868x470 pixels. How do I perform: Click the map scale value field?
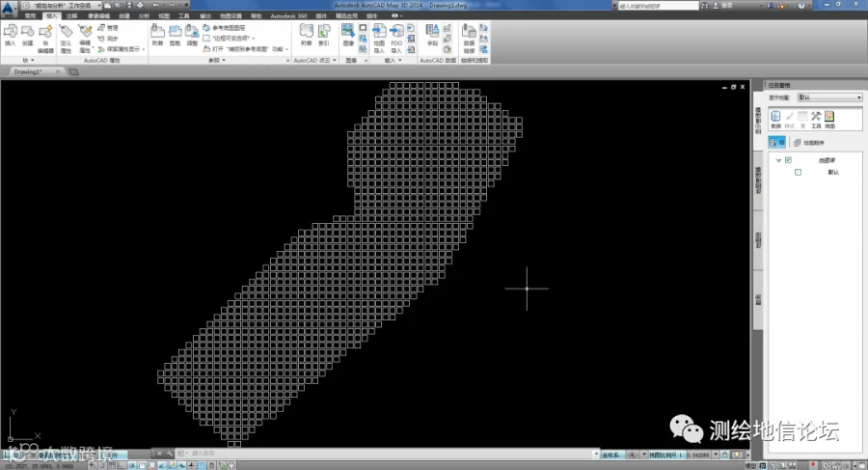tap(698, 455)
